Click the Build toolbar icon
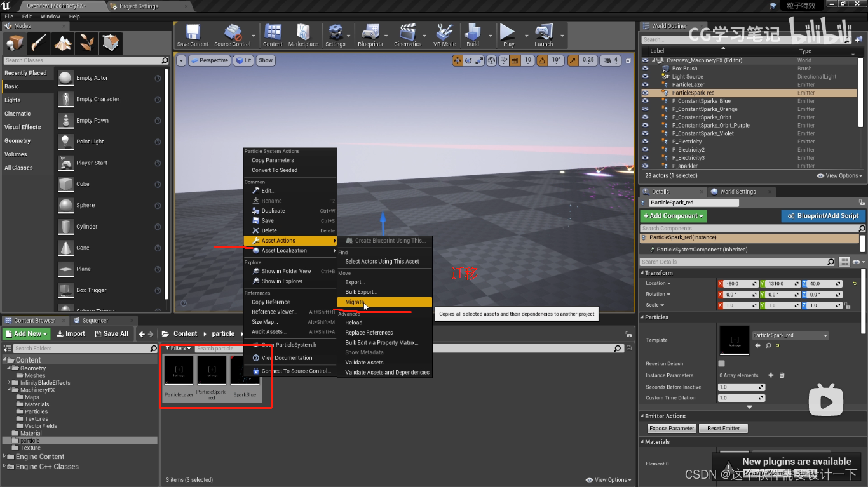Image resolution: width=868 pixels, height=487 pixels. tap(473, 35)
